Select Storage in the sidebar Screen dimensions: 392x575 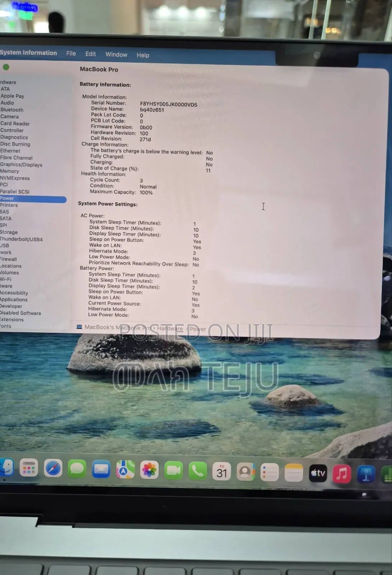pyautogui.click(x=9, y=232)
